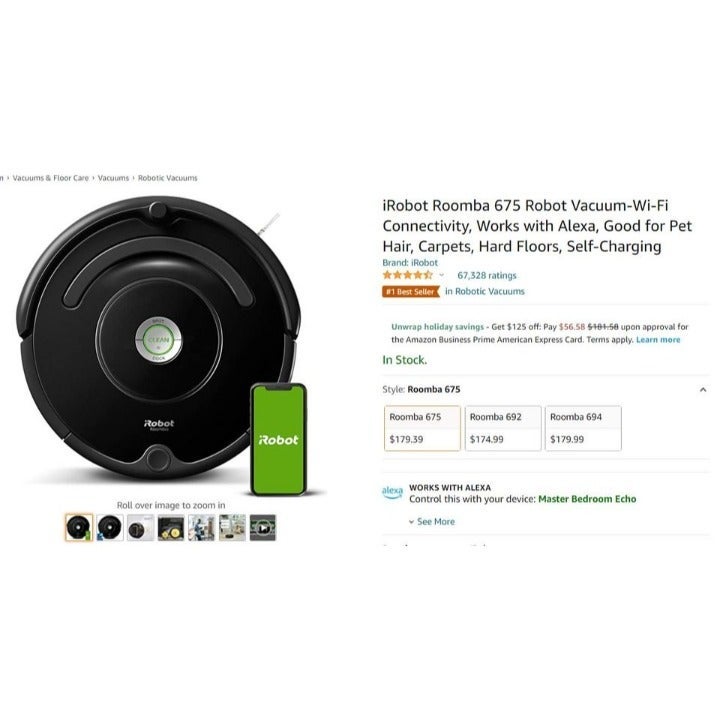Open Robotic Vacuums breadcrumb link

pyautogui.click(x=168, y=178)
